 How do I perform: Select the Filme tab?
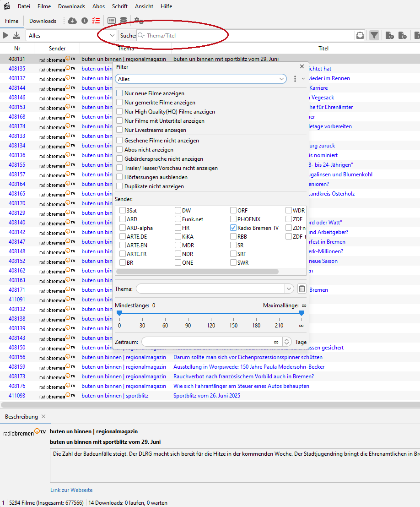11,21
